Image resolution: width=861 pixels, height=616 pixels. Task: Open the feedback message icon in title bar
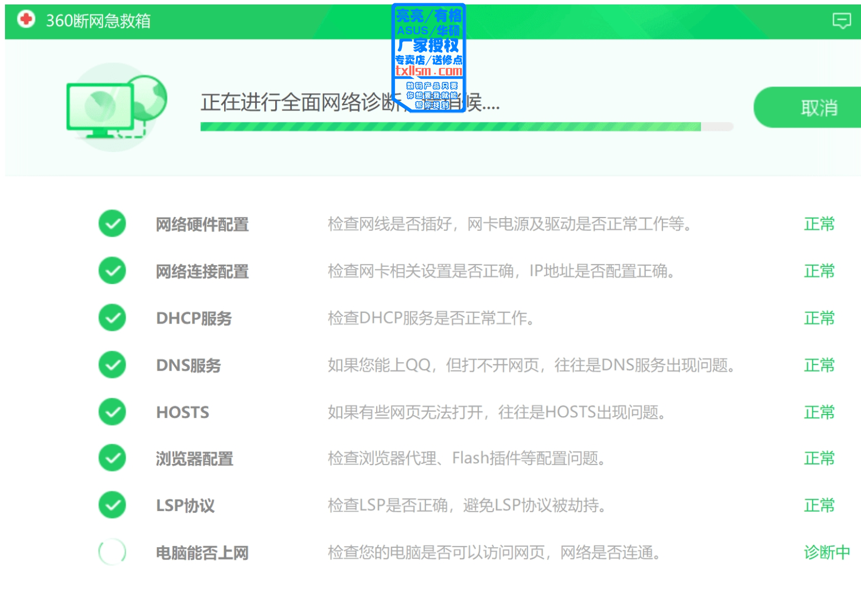[841, 21]
